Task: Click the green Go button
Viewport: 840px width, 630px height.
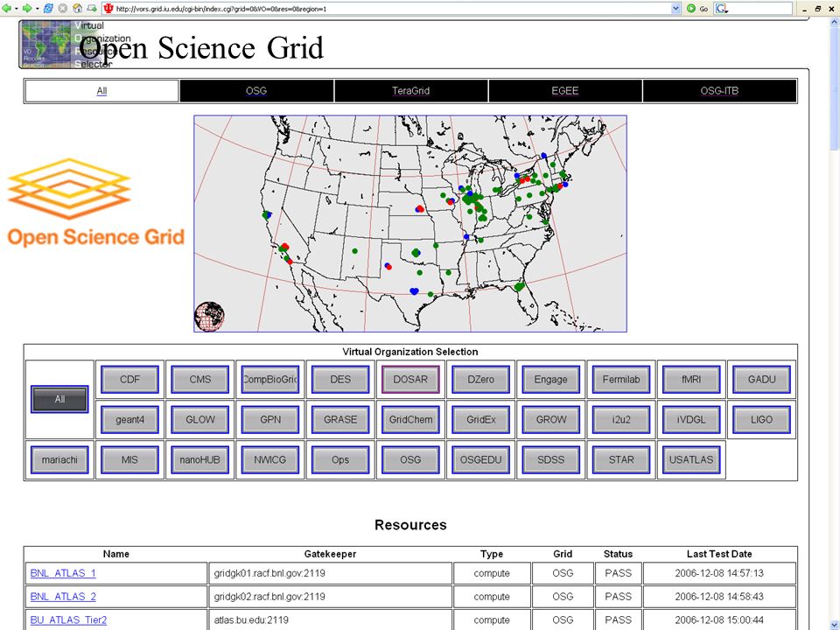Action: (x=697, y=9)
